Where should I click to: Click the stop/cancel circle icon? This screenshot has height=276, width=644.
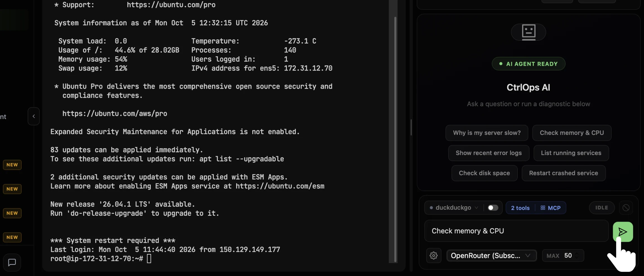pyautogui.click(x=626, y=208)
